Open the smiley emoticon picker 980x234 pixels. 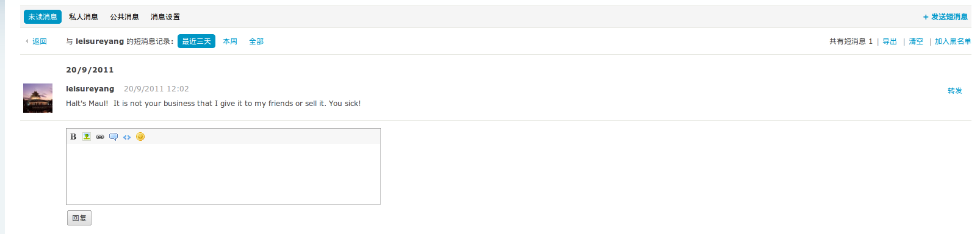tap(140, 136)
